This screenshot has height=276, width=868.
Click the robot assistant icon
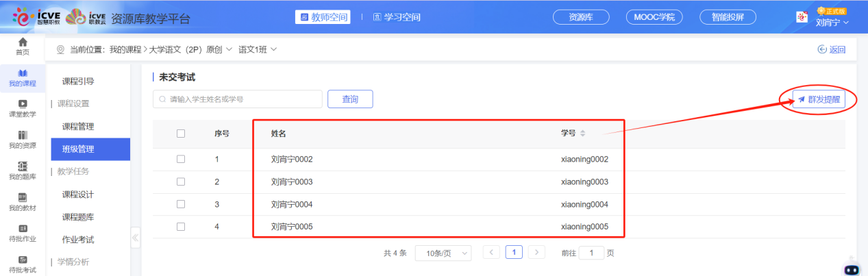click(x=852, y=268)
